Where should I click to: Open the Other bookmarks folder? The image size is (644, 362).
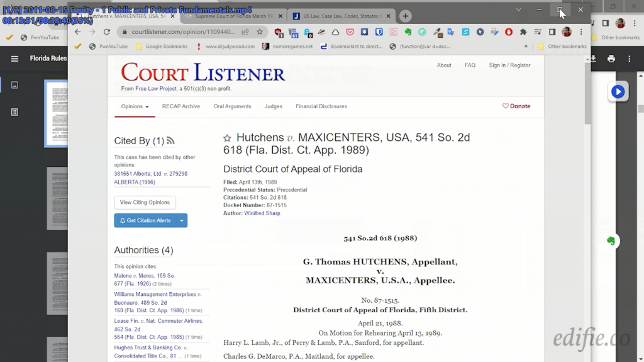[562, 47]
